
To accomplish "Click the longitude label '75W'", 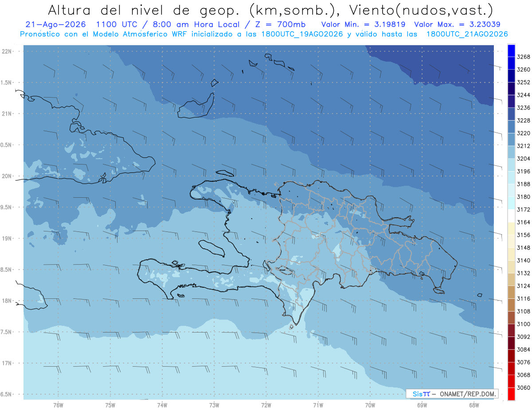I will [110, 405].
